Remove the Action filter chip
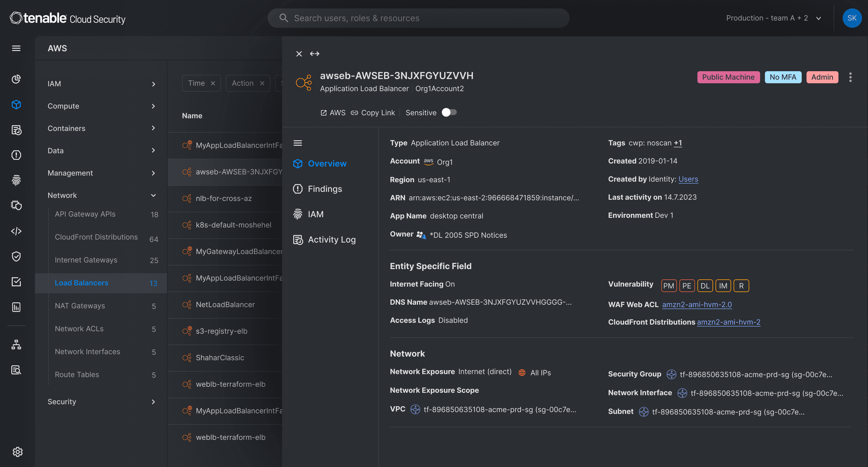Screen dimensions: 868x467 [262, 83]
